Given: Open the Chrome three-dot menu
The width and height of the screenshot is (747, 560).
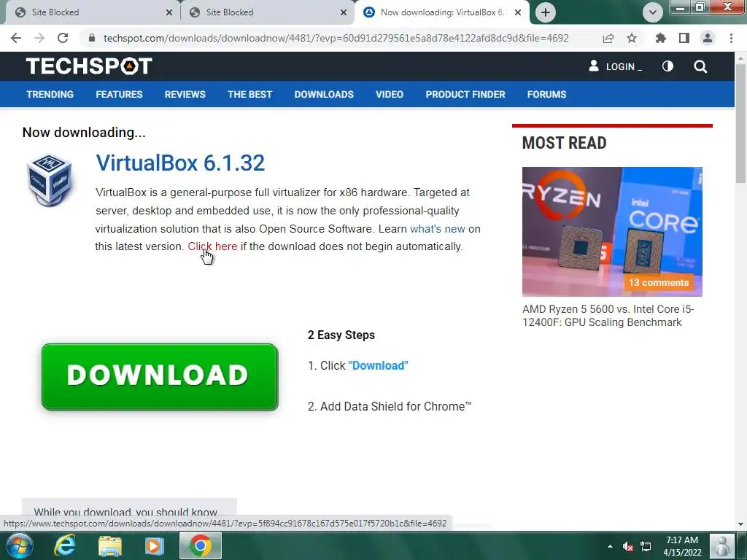Looking at the screenshot, I should [x=731, y=38].
